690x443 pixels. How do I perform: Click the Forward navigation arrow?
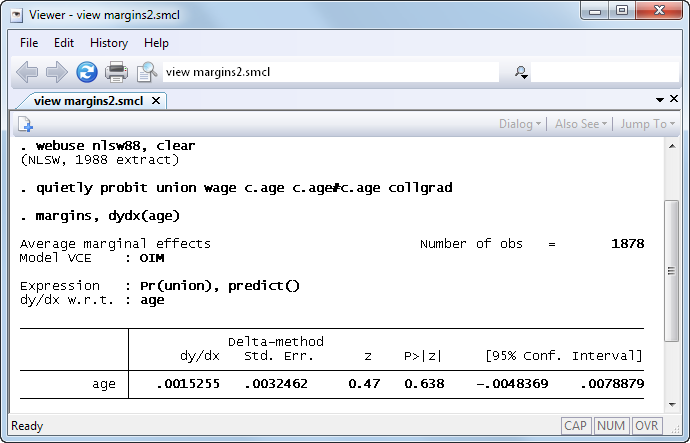click(57, 72)
